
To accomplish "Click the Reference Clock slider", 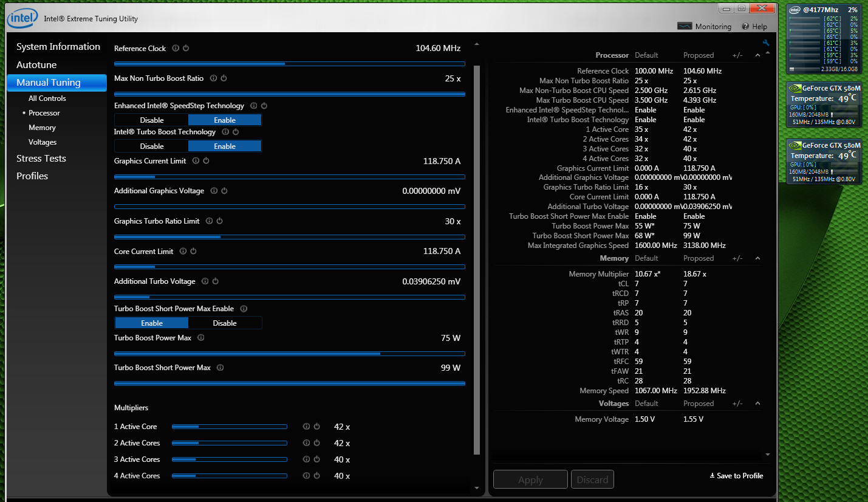I will [290, 64].
